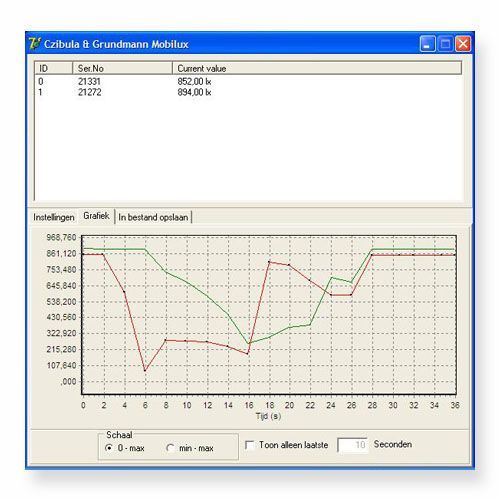Click the 968,760 y-axis label
500x500 pixels.
[61, 237]
